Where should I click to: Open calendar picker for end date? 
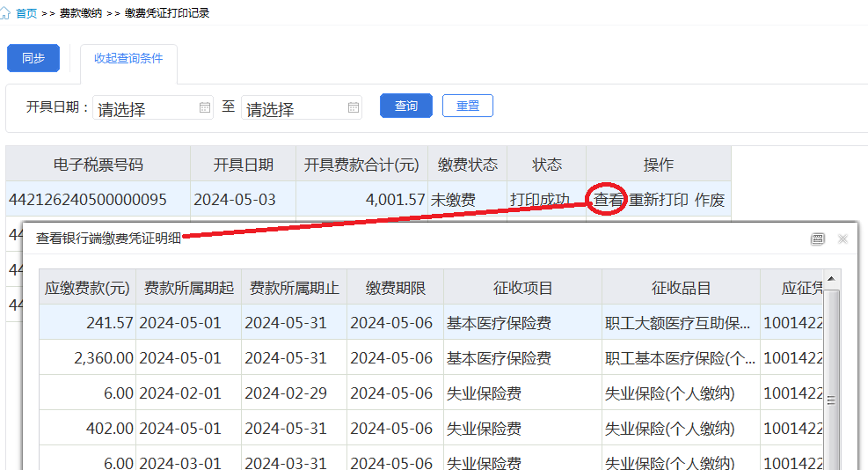tap(354, 107)
